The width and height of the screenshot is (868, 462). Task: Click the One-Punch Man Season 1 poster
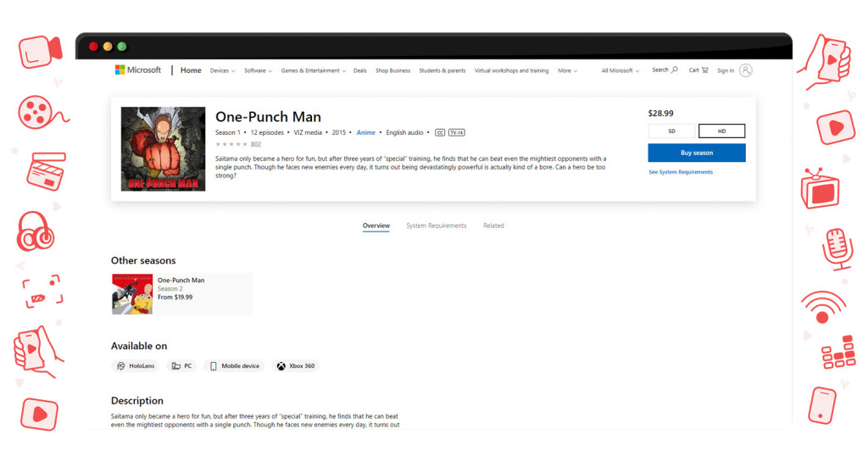tap(163, 149)
